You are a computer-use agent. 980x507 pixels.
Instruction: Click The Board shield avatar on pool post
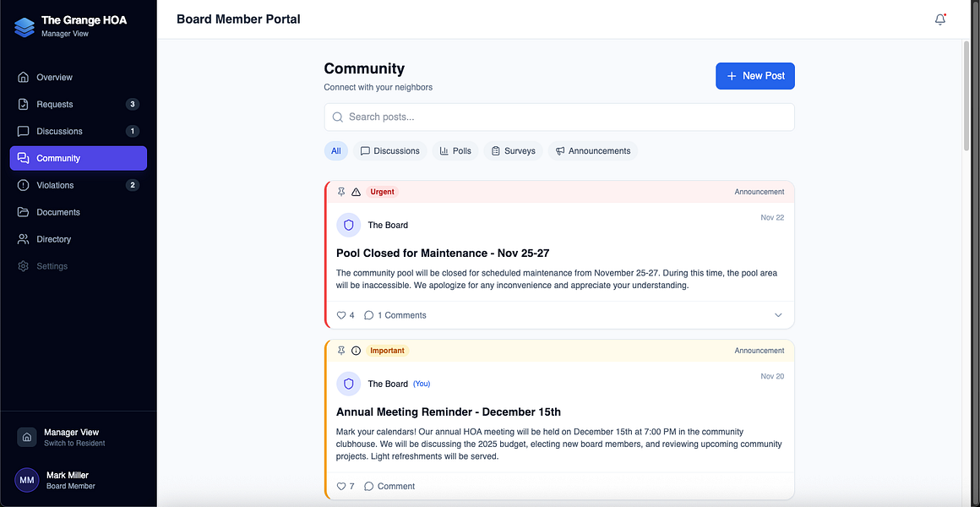pos(349,225)
